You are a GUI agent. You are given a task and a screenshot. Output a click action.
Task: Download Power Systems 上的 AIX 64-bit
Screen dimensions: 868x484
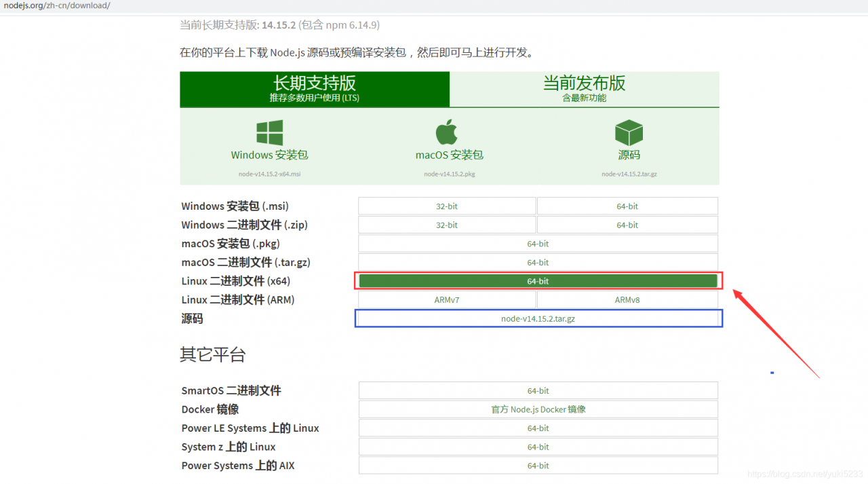pyautogui.click(x=538, y=466)
